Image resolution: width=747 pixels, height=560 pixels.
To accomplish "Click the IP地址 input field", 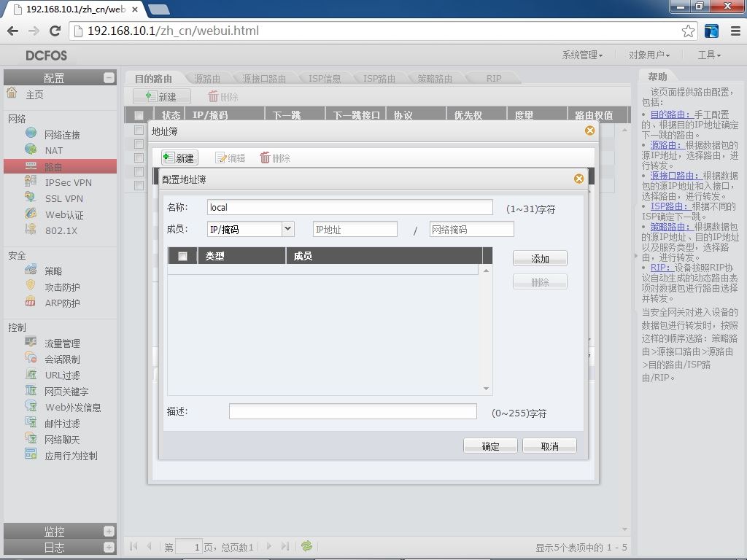I will (x=355, y=229).
